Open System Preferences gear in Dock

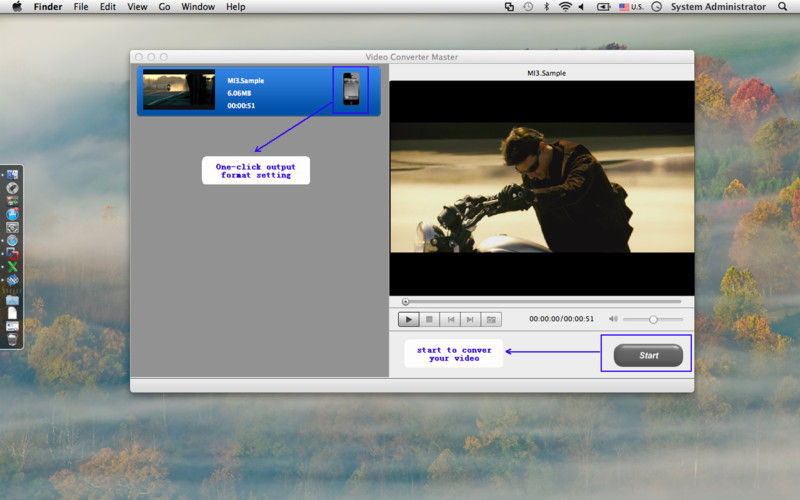[12, 227]
